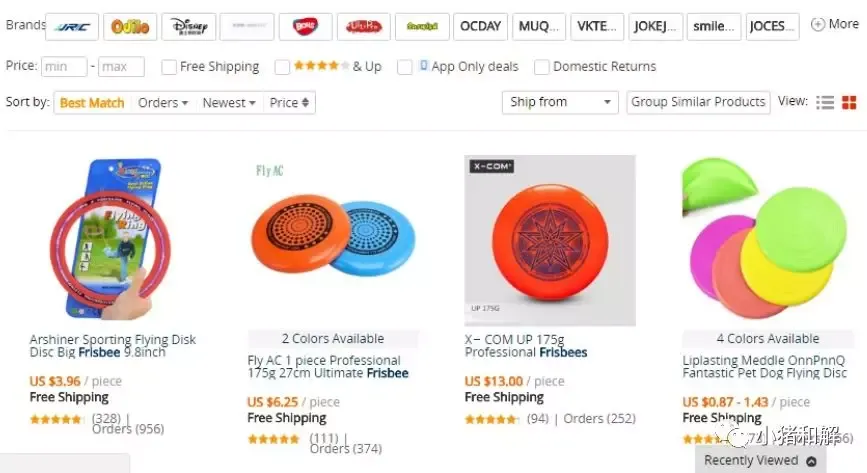This screenshot has height=473, width=867.
Task: Expand the Newest sort dropdown
Action: tap(229, 103)
